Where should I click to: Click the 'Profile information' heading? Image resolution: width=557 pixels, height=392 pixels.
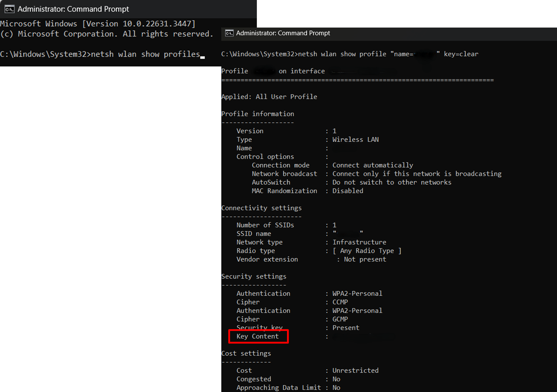click(258, 114)
